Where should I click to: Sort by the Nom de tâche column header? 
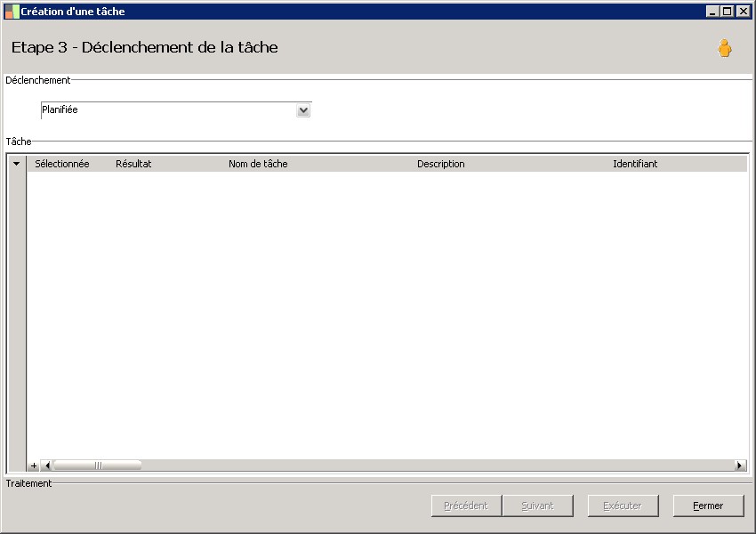pyautogui.click(x=258, y=164)
